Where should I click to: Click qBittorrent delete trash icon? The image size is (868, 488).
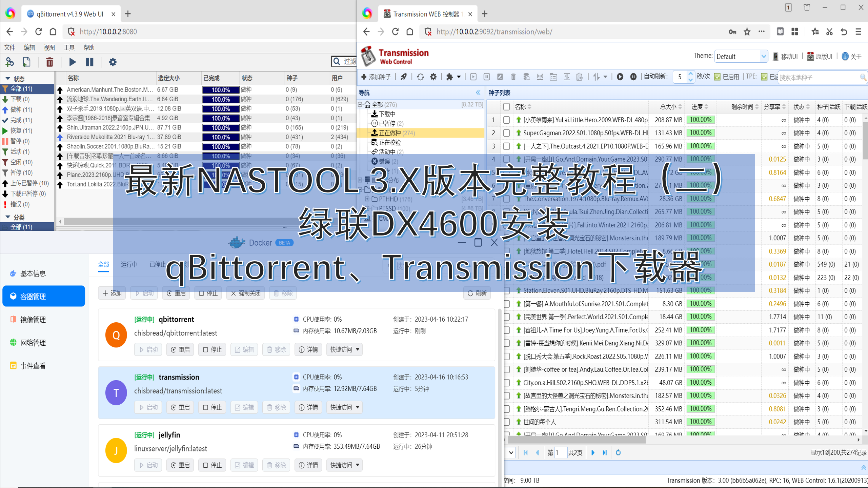[49, 62]
